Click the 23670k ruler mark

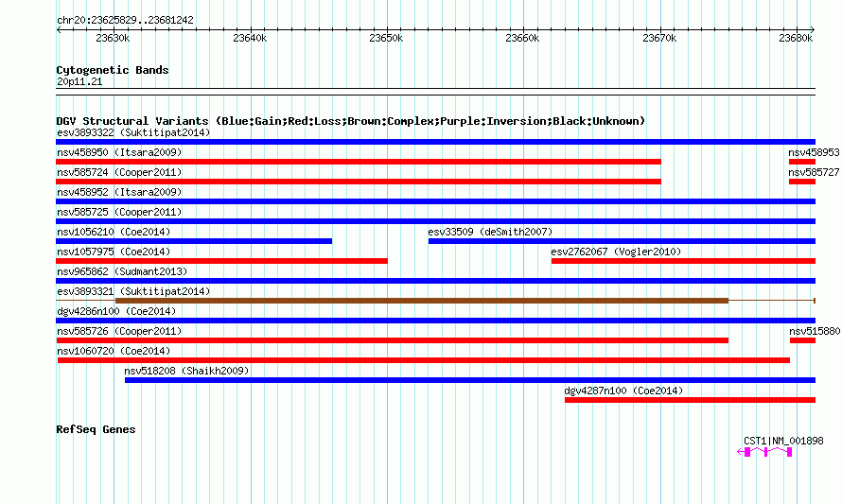(659, 38)
